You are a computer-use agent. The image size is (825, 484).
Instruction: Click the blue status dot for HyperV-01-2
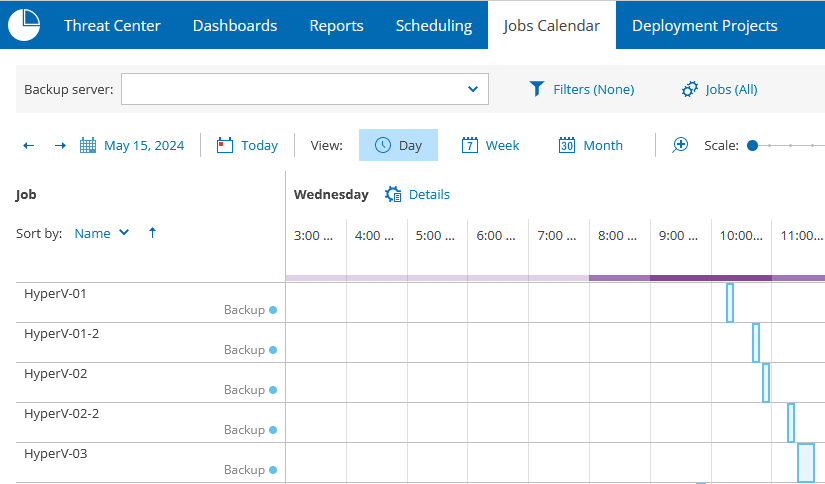273,350
